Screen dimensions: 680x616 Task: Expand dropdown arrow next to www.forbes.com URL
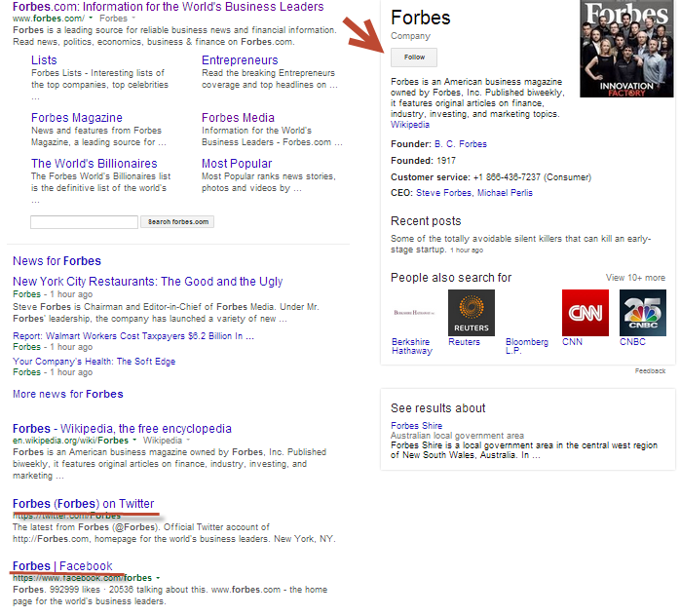(91, 19)
